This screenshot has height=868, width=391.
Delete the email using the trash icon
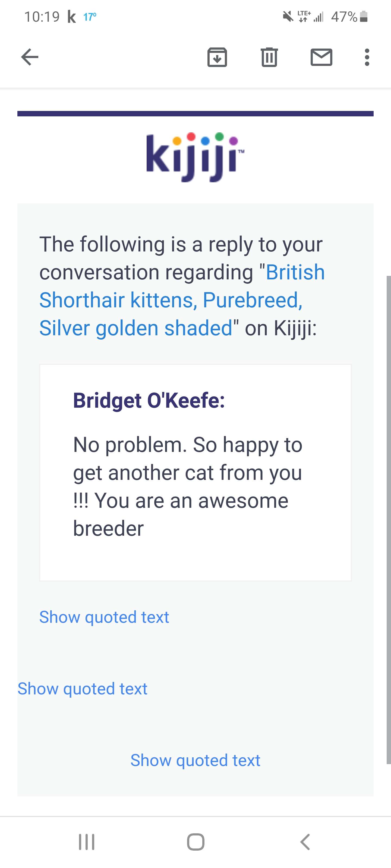(269, 57)
